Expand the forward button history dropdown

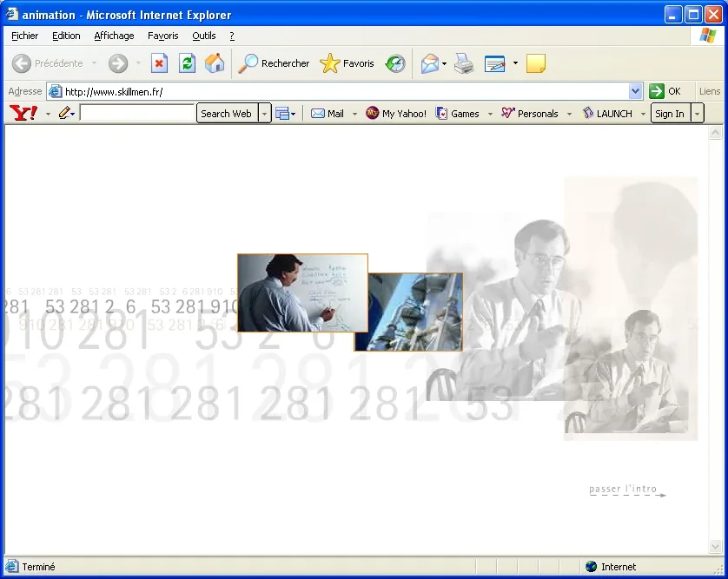coord(138,63)
